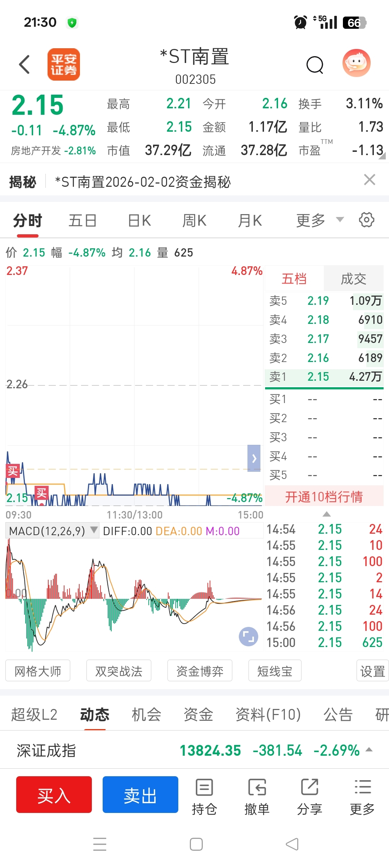Tap 换手 3.11% value
The image size is (389, 868).
click(364, 104)
